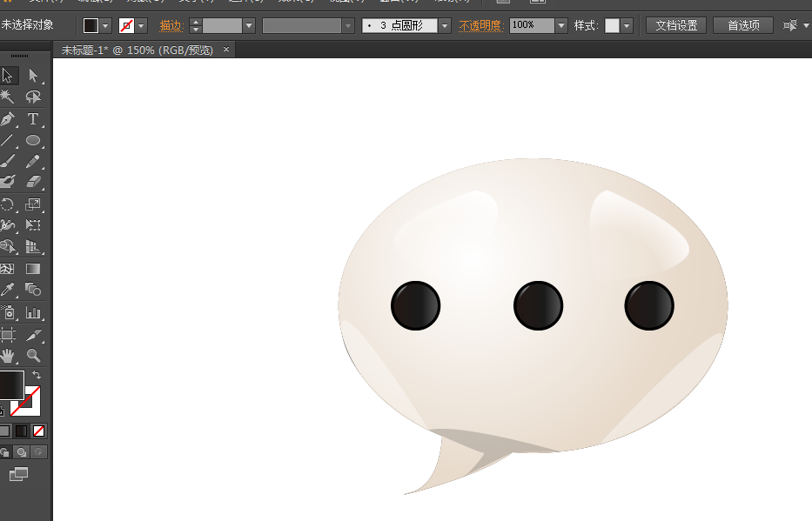This screenshot has height=521, width=812.
Task: Select the Zoom magnifier tool
Action: click(x=33, y=356)
